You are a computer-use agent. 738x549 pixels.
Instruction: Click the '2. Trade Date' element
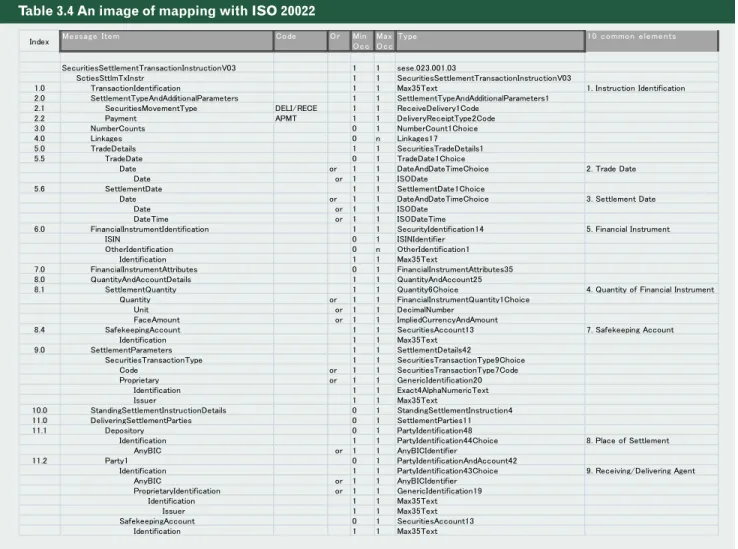pos(611,169)
